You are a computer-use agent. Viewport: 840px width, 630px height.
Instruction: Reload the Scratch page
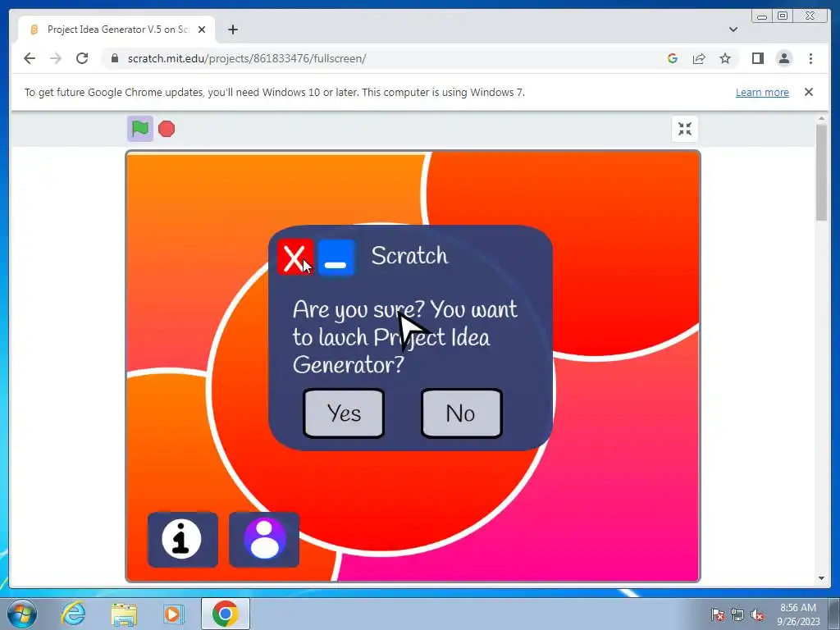click(x=82, y=58)
